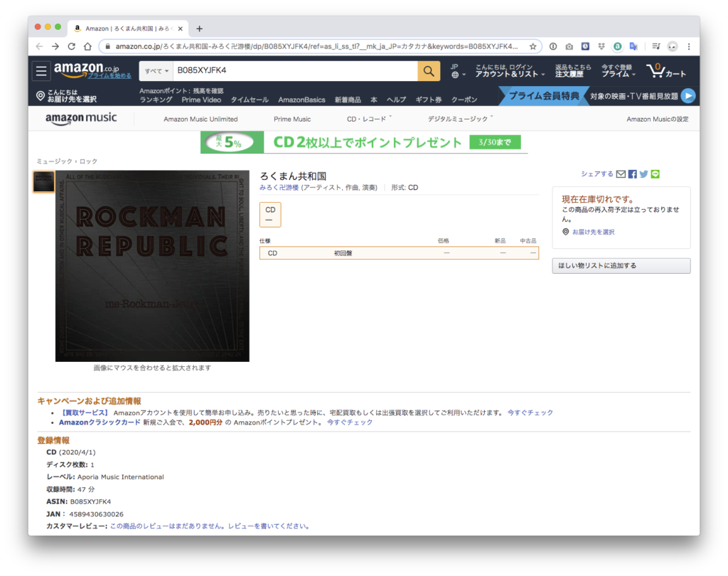Click ロック breadcrumb link
Viewport: 728px width, 576px height.
[88, 161]
